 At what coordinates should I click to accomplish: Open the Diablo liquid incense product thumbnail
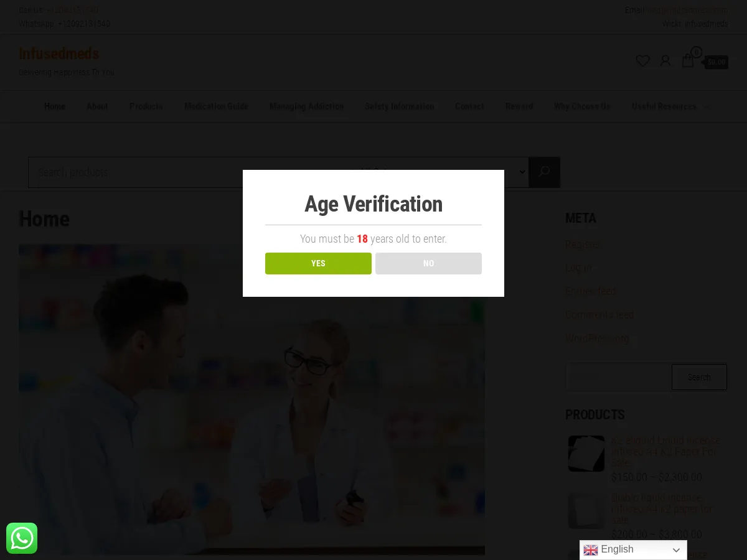tap(586, 511)
